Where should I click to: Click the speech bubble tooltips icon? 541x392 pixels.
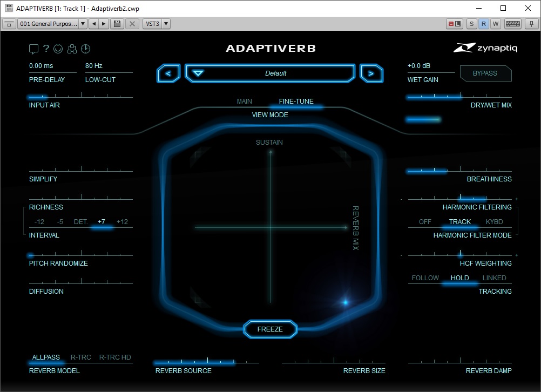(x=33, y=49)
